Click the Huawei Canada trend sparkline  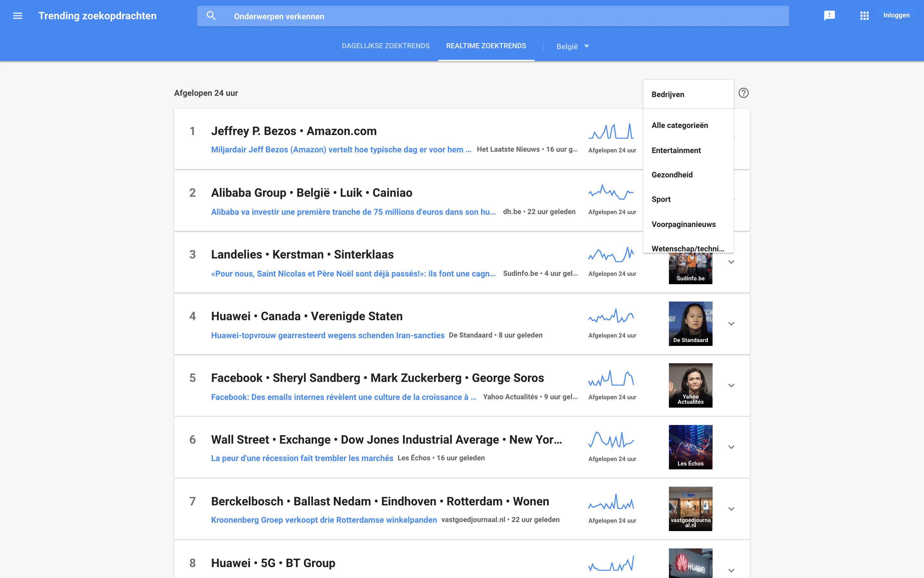(x=611, y=316)
